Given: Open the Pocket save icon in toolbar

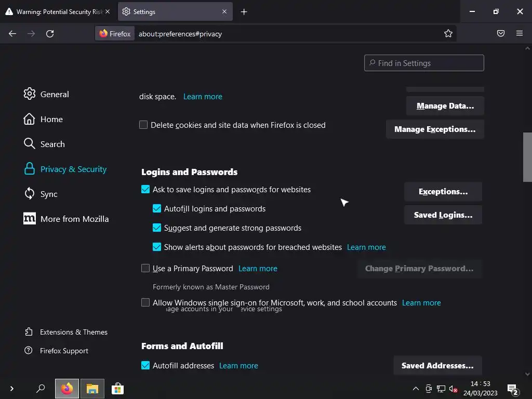Looking at the screenshot, I should tap(501, 34).
